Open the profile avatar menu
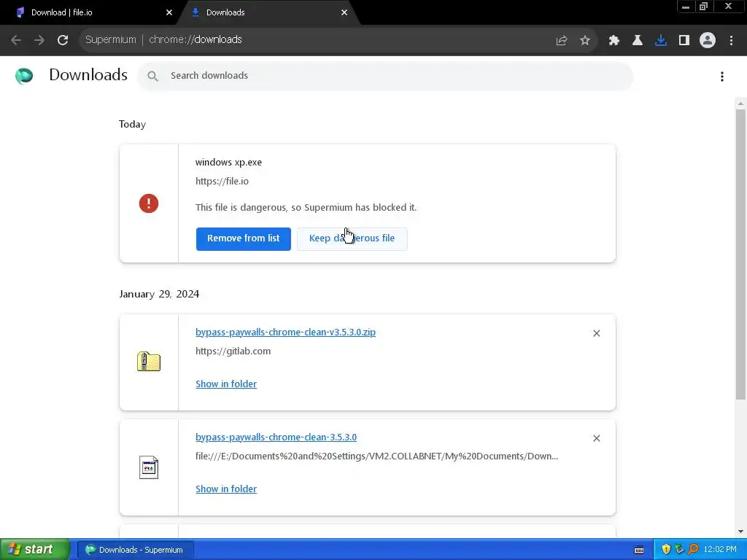The width and height of the screenshot is (747, 560). coord(708,41)
